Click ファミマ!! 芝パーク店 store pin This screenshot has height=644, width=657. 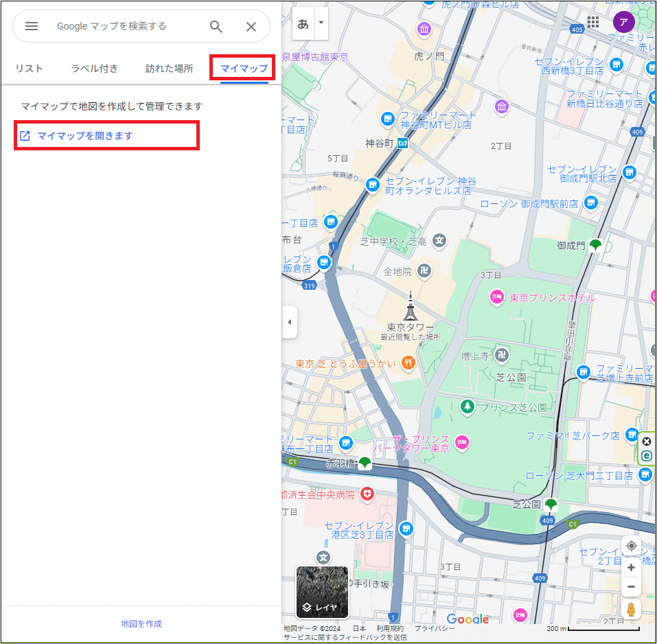[x=632, y=435]
